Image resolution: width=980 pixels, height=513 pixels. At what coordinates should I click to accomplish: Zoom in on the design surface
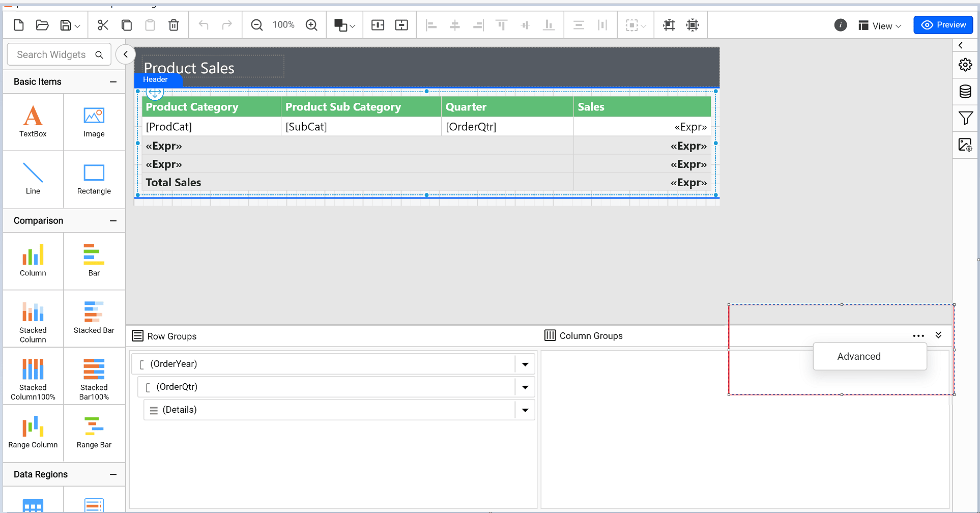tap(311, 24)
